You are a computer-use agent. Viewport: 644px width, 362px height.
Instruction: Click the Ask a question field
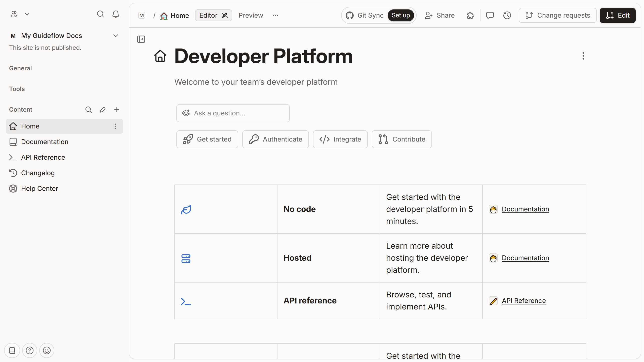[233, 113]
